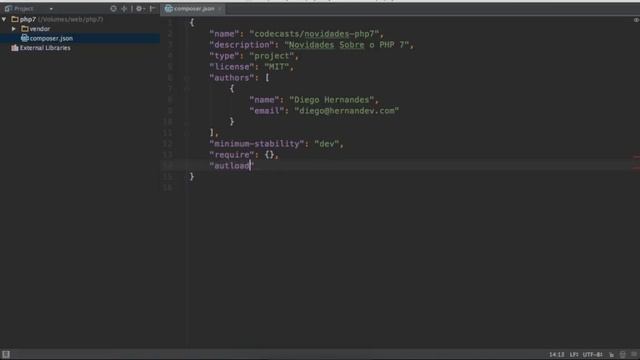Click the "require" key in the editor
The image size is (640, 360).
point(231,155)
